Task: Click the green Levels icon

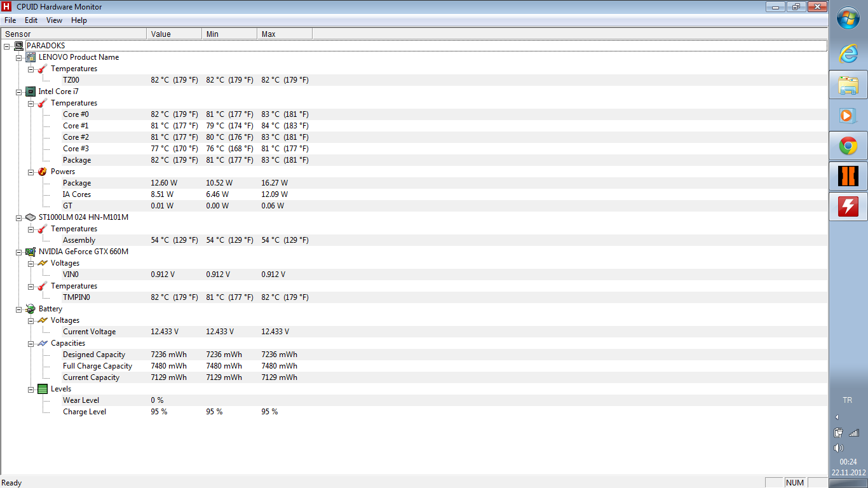Action: coord(43,389)
